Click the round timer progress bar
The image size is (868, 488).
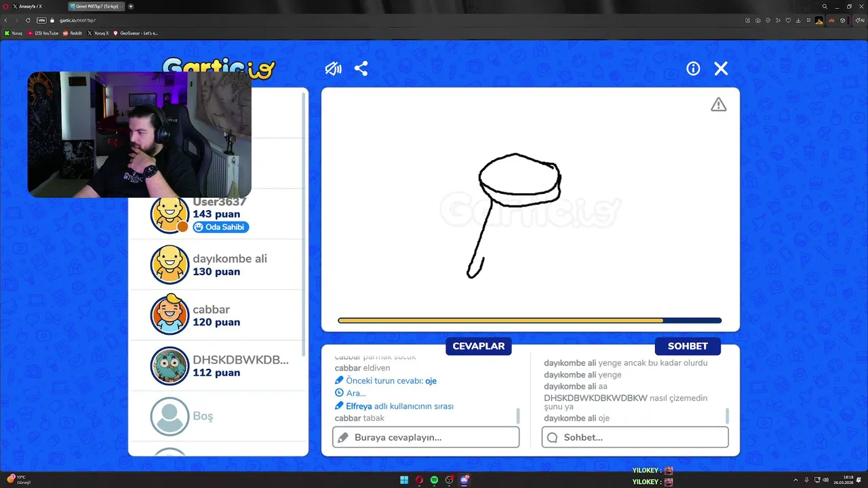click(530, 321)
